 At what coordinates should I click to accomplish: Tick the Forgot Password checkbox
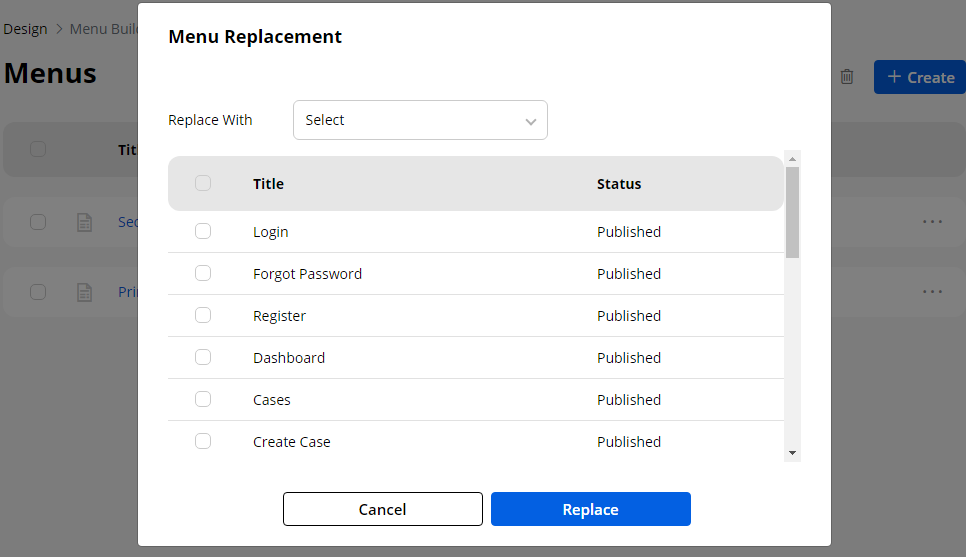203,273
